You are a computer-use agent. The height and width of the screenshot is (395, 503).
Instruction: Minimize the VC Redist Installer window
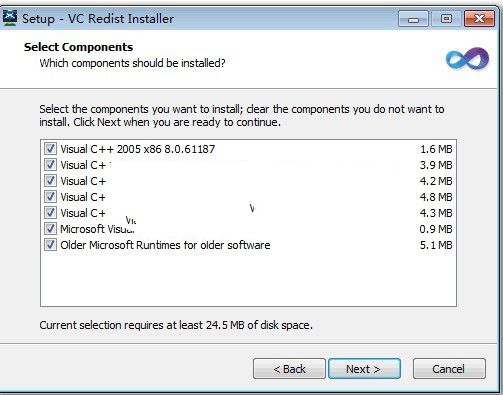[x=413, y=19]
